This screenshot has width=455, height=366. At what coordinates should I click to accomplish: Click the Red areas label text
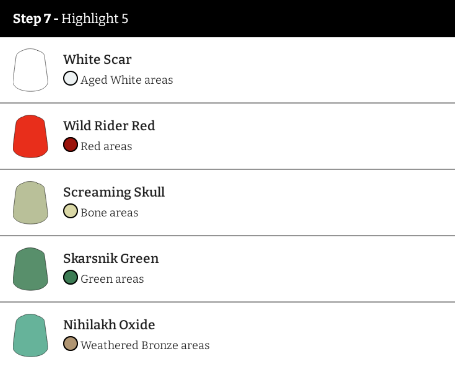coord(106,146)
